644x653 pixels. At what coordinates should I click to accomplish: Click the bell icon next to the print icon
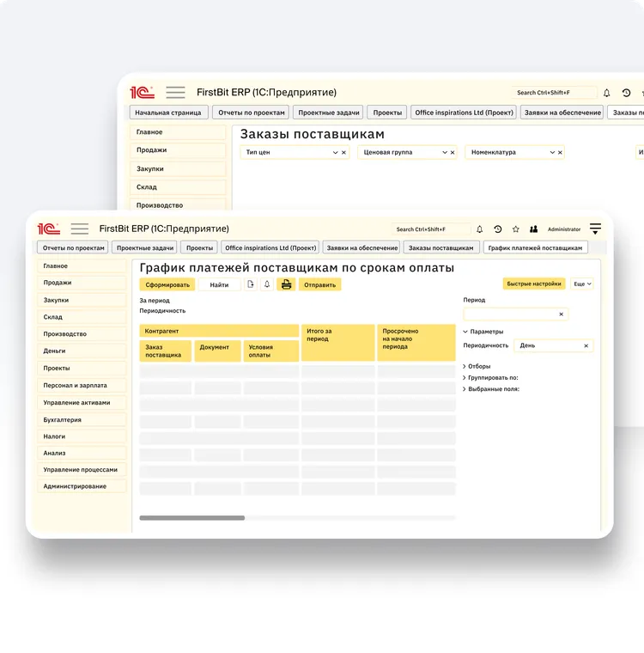pos(267,284)
